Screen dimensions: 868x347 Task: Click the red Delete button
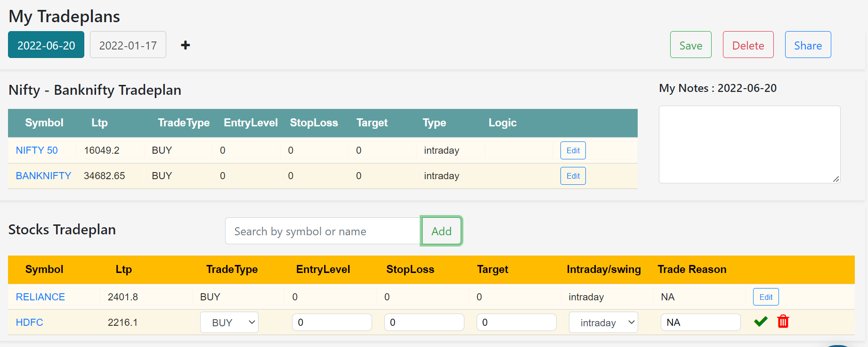(748, 45)
